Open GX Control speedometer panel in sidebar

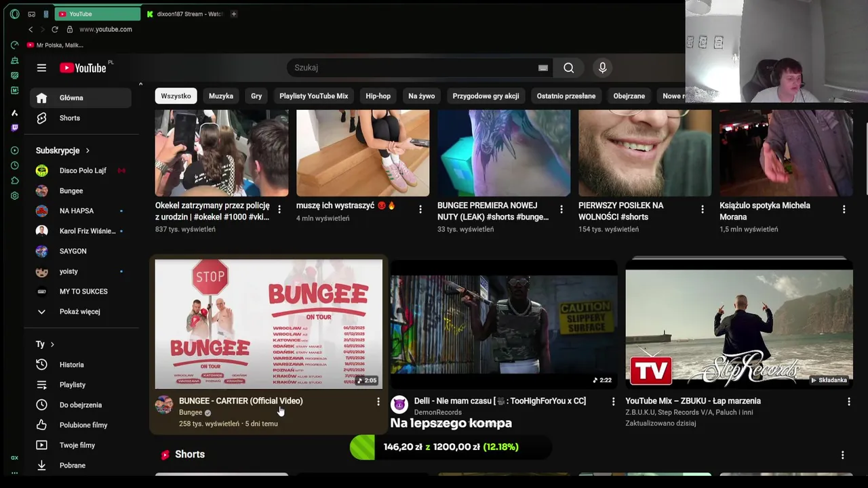pyautogui.click(x=15, y=45)
